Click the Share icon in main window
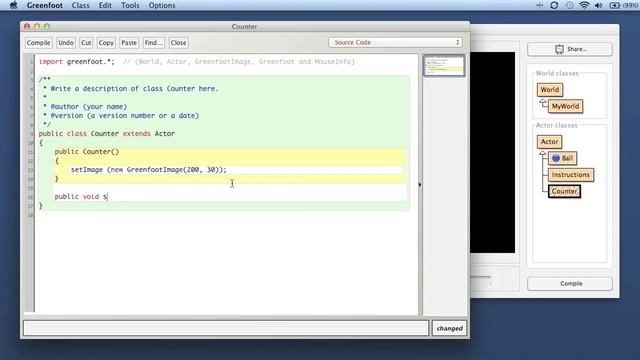 point(559,49)
